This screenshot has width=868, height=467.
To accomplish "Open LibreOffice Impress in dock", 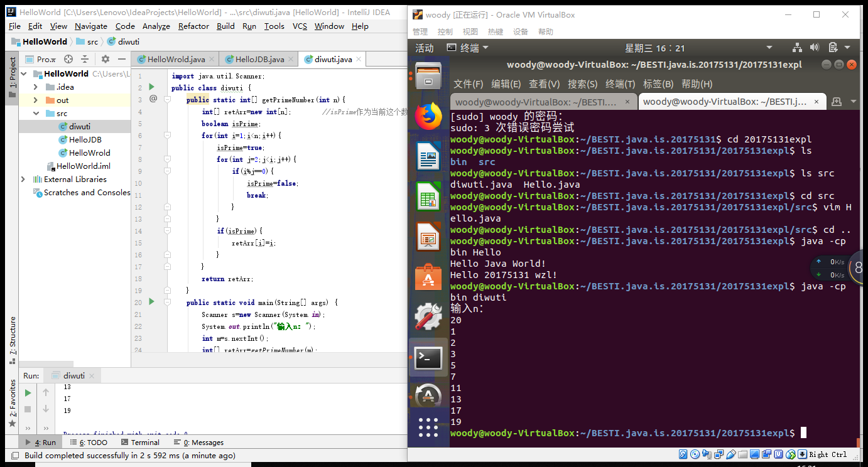I will click(x=428, y=237).
